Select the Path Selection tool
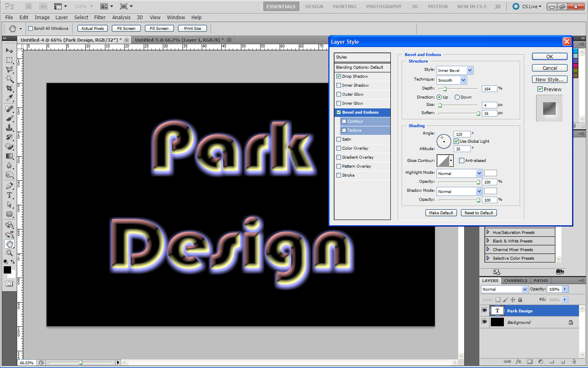Image resolution: width=588 pixels, height=368 pixels. 9,204
